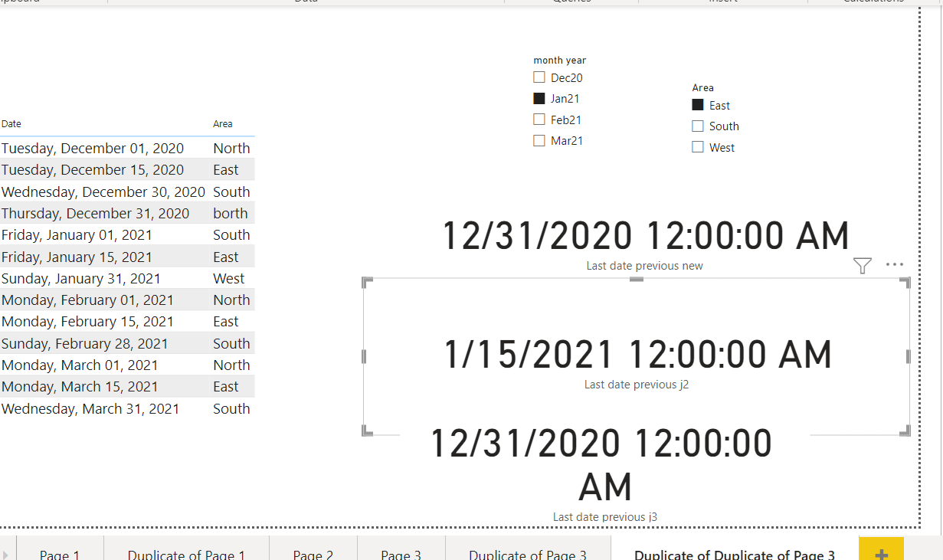Click row Monday, March 01, 2021
Image resolution: width=943 pixels, height=560 pixels.
pyautogui.click(x=127, y=365)
